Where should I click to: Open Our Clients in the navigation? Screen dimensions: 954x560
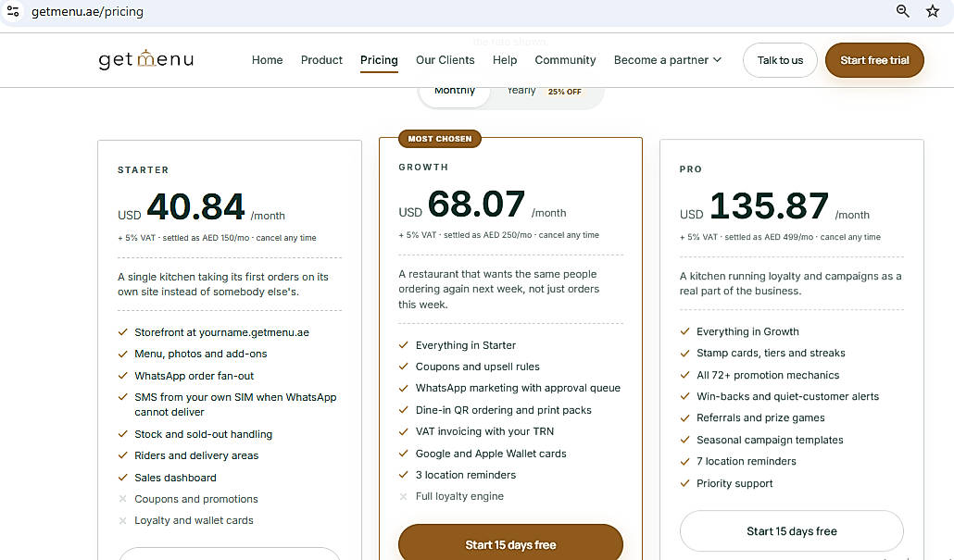point(445,59)
